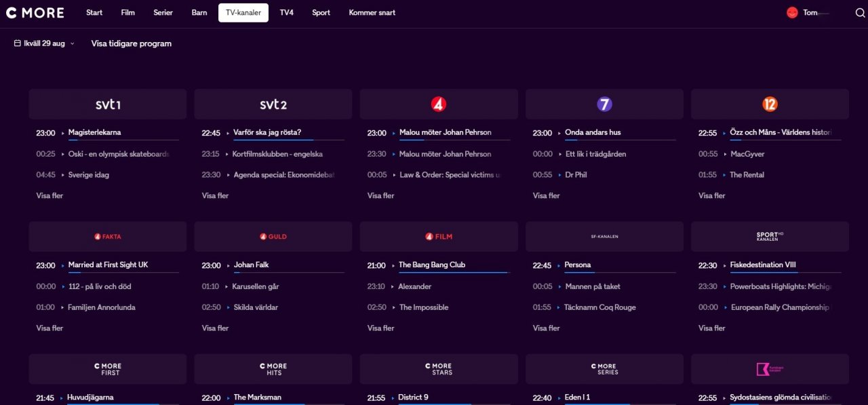Select the TV4 Film channel logo

click(439, 237)
